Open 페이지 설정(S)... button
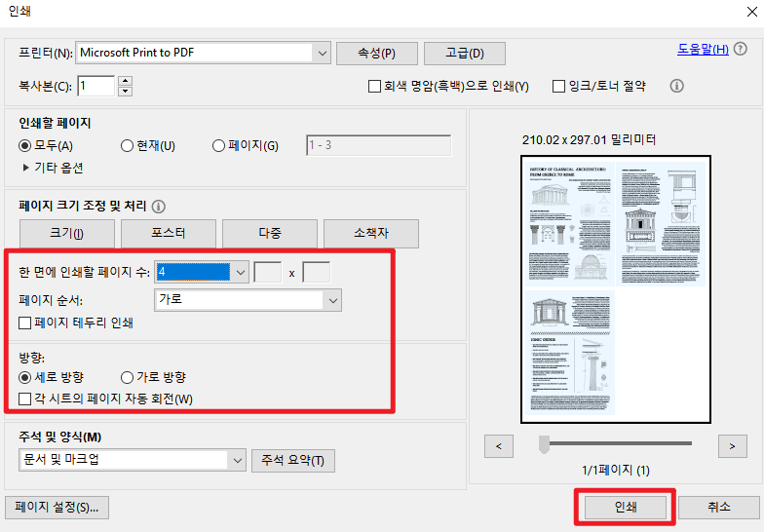 pos(57,508)
